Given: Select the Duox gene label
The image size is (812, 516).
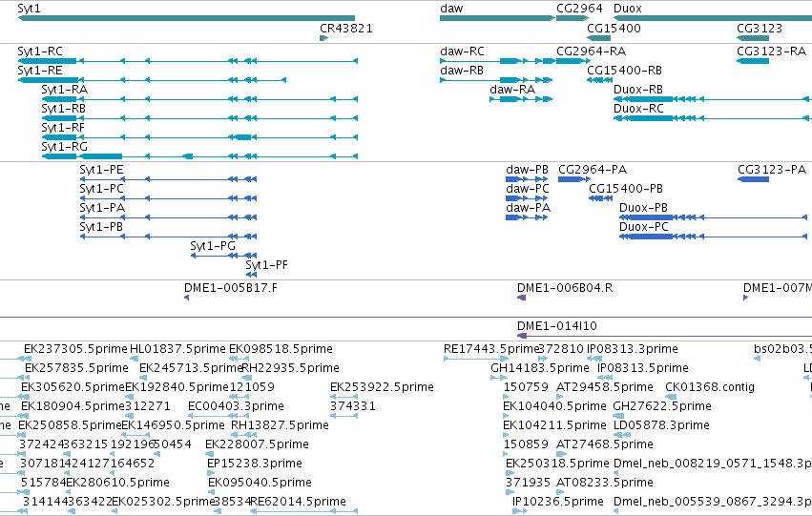Looking at the screenshot, I should (628, 9).
